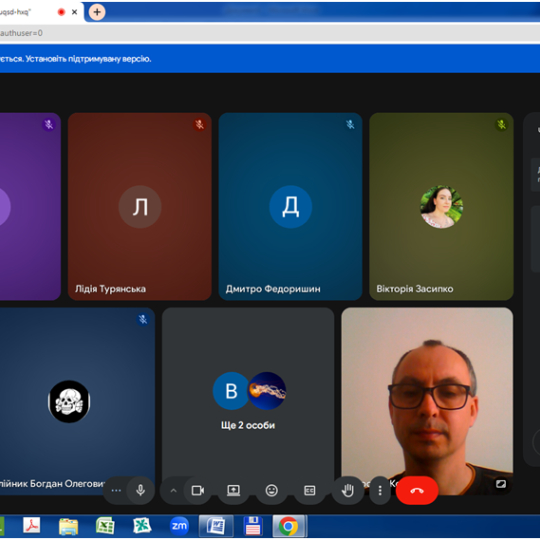
Task: Toggle the microphone in the call controls
Action: [140, 490]
